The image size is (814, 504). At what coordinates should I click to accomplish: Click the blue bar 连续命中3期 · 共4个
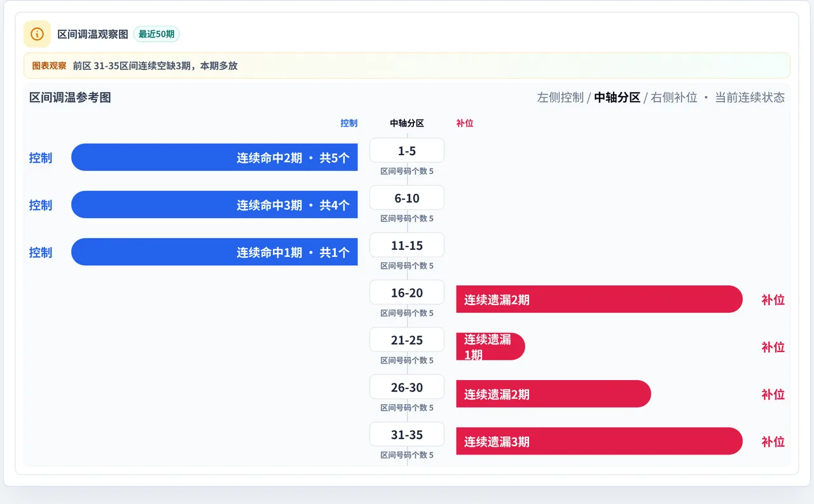214,205
